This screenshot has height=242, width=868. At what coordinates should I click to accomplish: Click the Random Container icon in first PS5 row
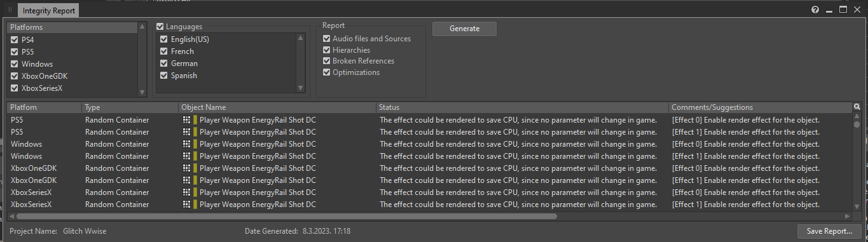click(186, 120)
